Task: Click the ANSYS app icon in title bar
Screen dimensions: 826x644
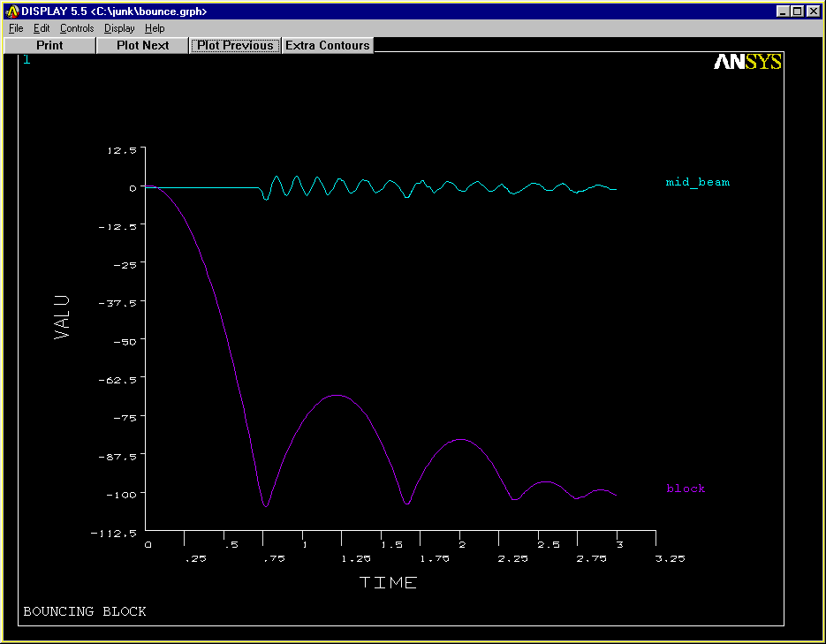Action: point(11,11)
